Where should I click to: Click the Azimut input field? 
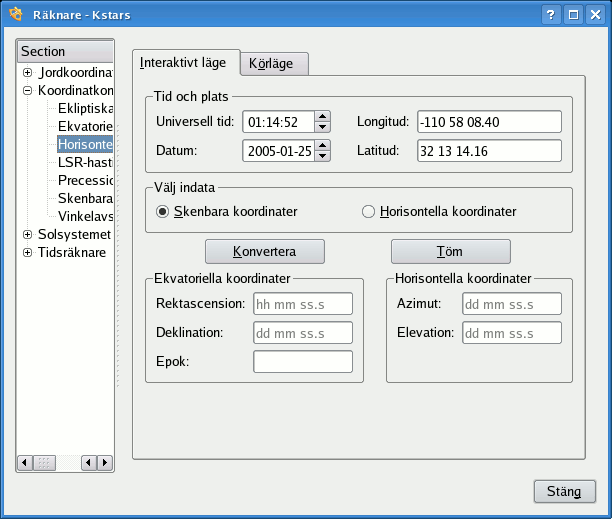[512, 304]
